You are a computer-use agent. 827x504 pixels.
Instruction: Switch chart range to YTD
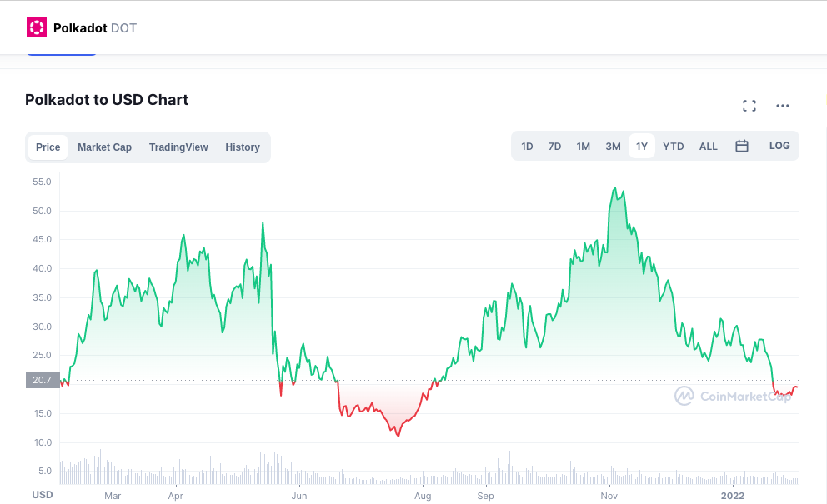click(x=673, y=147)
